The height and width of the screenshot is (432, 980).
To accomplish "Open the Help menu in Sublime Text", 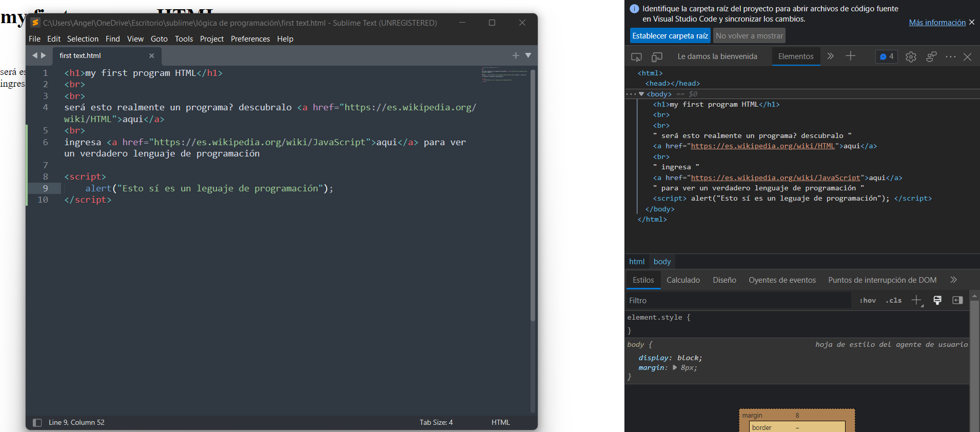I will click(x=285, y=39).
